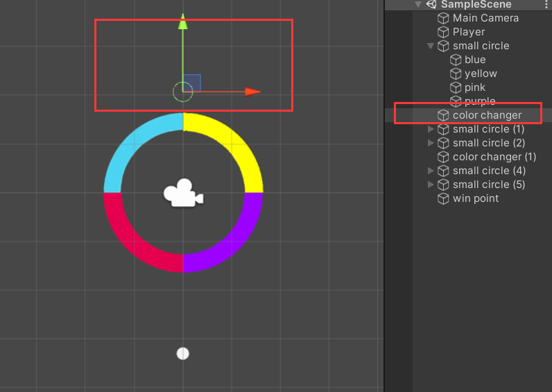Click the purple arc of the circle

pyautogui.click(x=233, y=243)
